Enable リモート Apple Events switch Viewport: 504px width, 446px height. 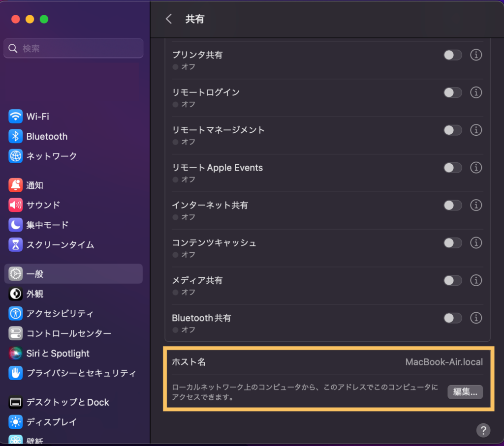pyautogui.click(x=453, y=168)
